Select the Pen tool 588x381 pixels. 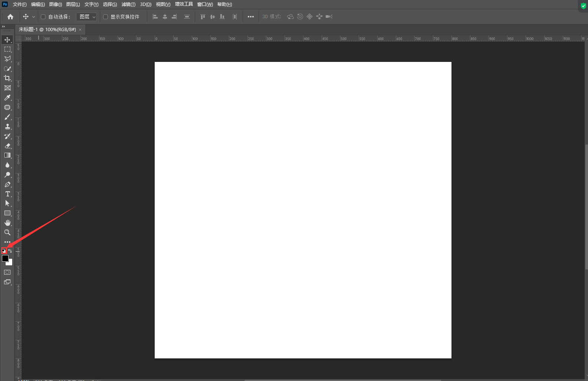point(7,184)
